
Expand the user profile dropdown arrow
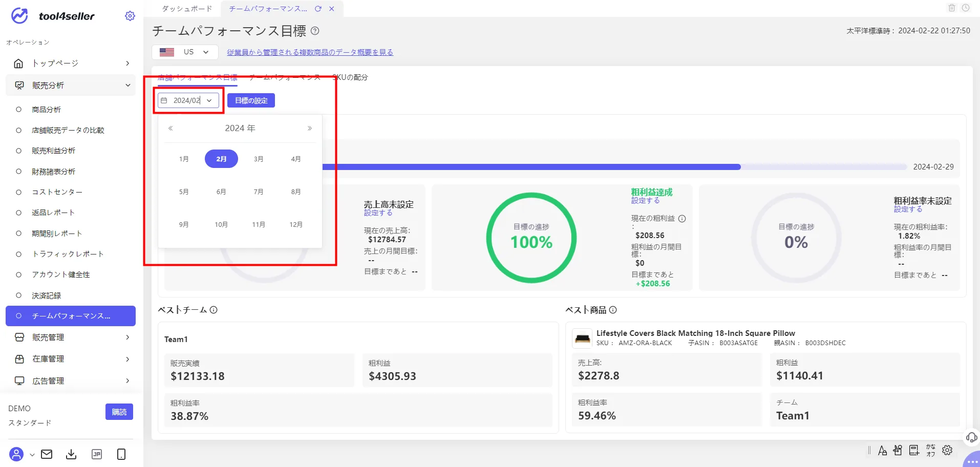pos(32,455)
